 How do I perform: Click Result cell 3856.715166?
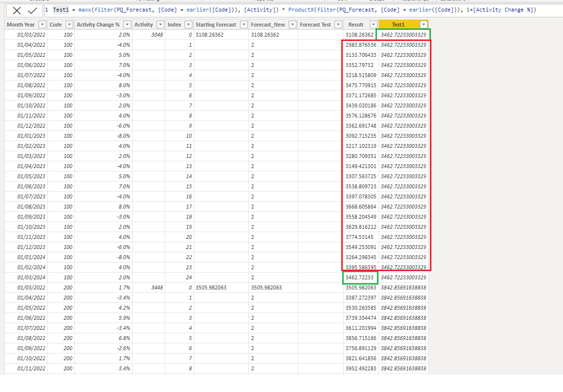pos(361,338)
